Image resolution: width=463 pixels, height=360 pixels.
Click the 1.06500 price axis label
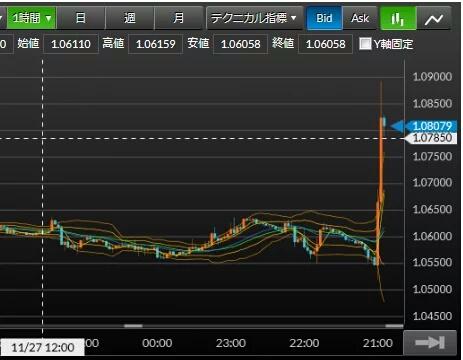click(x=432, y=209)
